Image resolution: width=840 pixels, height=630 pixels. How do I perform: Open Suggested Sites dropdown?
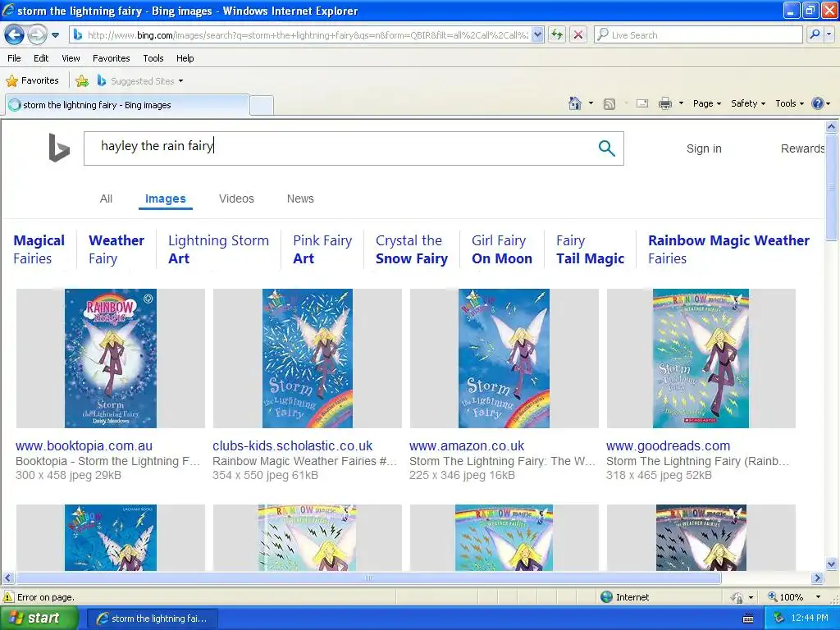pyautogui.click(x=140, y=81)
